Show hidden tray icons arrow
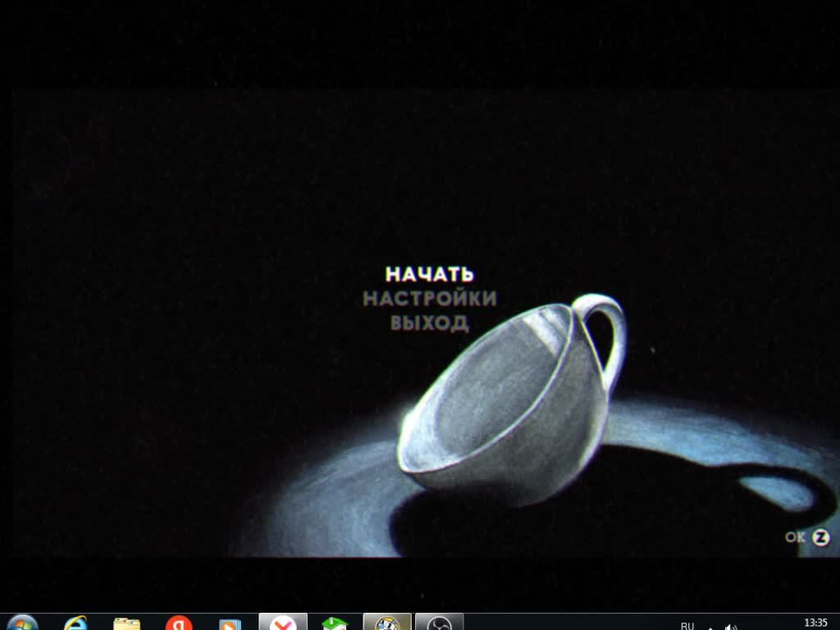840x630 pixels. pos(710,628)
